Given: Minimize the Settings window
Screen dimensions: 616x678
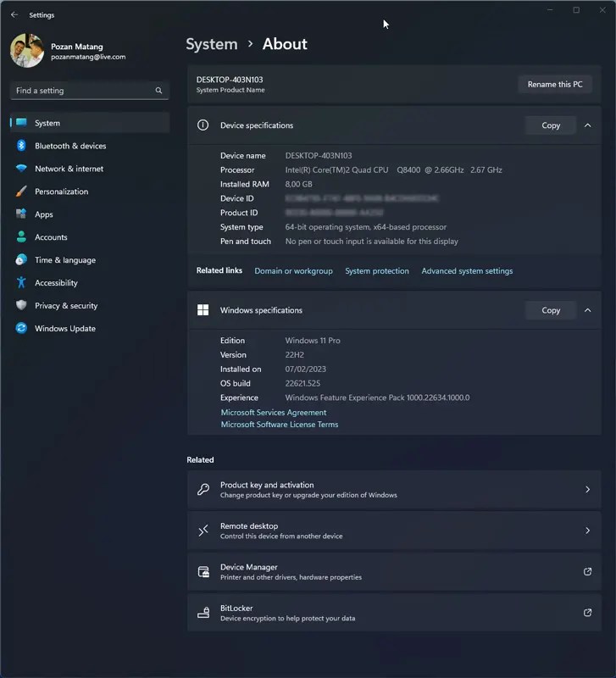Looking at the screenshot, I should [x=550, y=10].
